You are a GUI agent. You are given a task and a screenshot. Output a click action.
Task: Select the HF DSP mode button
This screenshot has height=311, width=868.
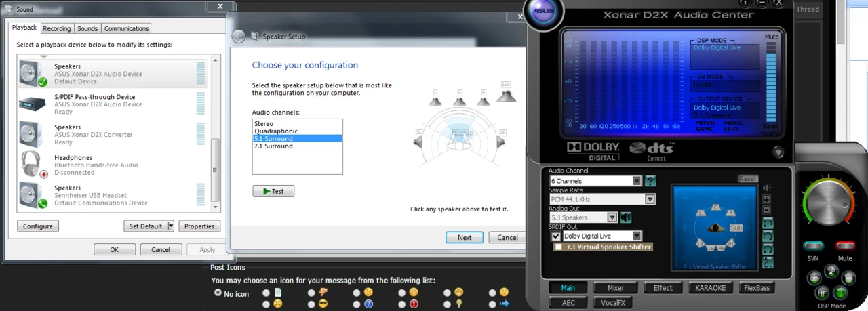822,293
